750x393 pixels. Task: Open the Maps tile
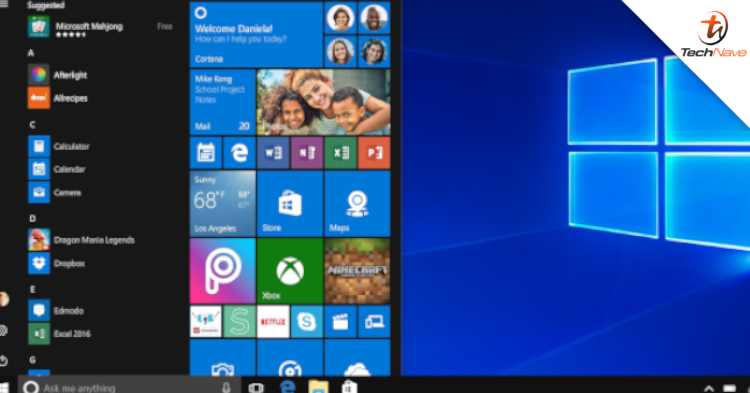point(357,204)
